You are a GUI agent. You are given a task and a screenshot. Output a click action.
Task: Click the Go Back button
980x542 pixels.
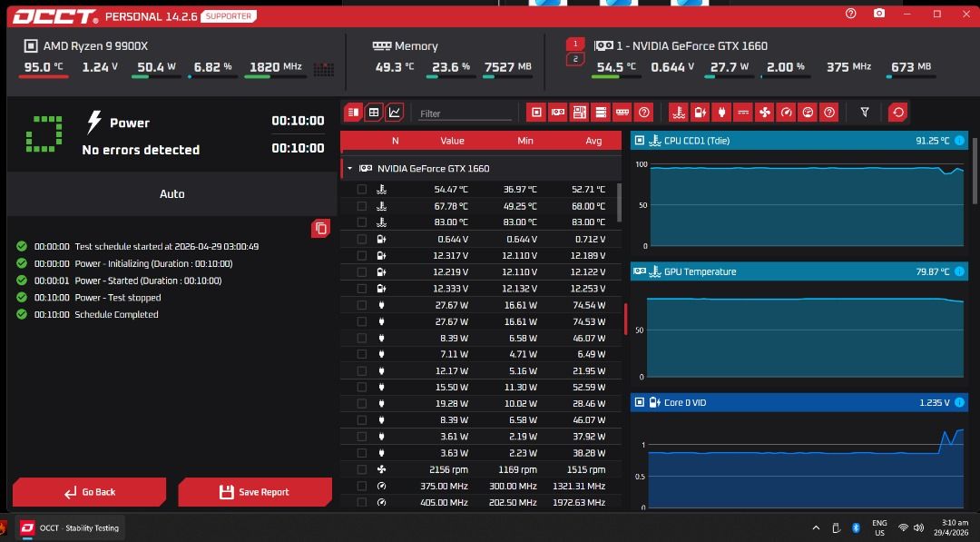(x=89, y=492)
